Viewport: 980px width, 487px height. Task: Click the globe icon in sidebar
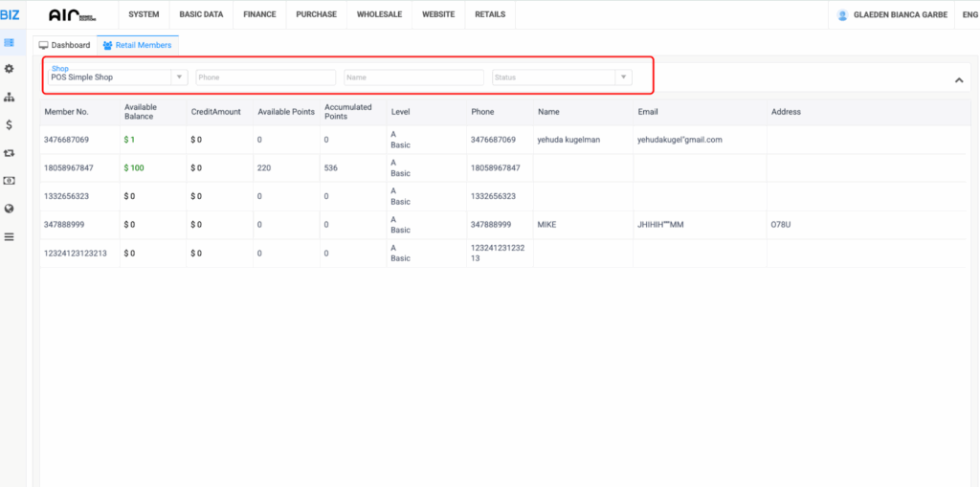(10, 208)
